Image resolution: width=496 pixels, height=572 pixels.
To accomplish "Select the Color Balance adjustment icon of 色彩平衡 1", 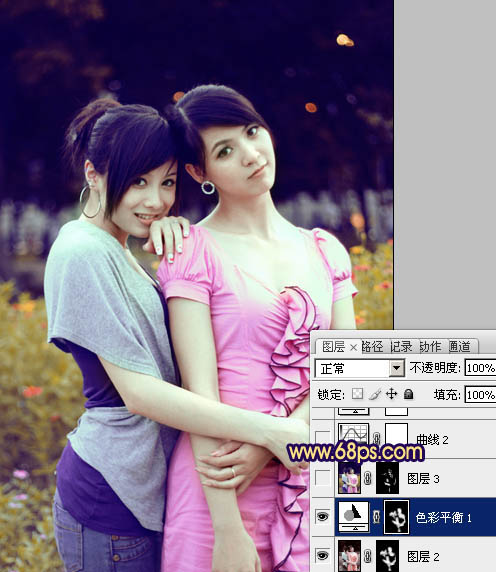I will tap(353, 516).
